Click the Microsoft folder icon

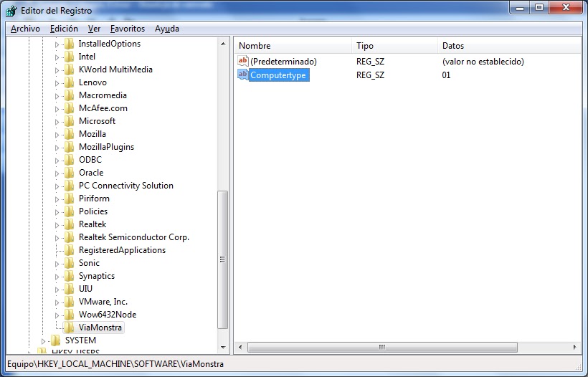click(x=69, y=121)
